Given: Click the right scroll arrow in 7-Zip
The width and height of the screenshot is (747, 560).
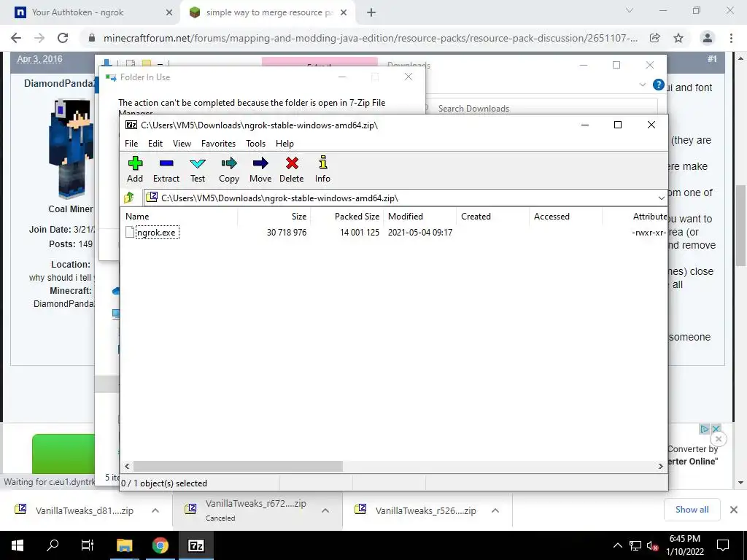Looking at the screenshot, I should 660,466.
